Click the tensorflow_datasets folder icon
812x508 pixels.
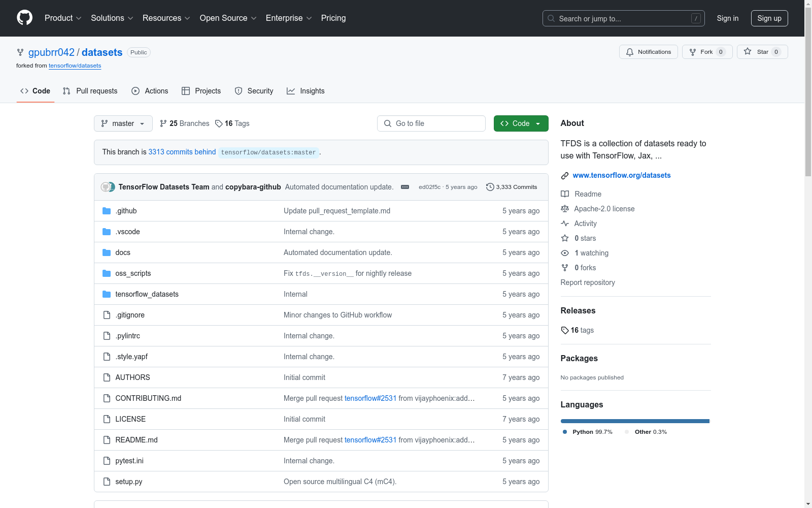pos(107,294)
